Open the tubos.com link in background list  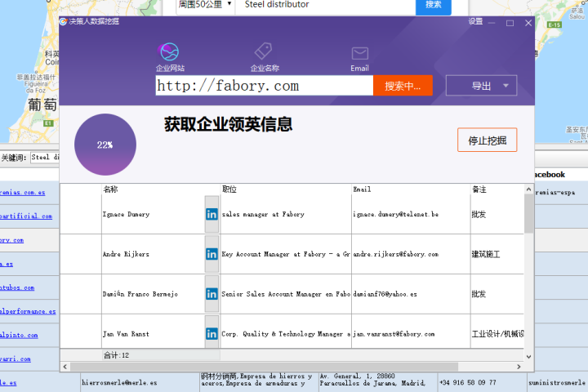point(17,287)
